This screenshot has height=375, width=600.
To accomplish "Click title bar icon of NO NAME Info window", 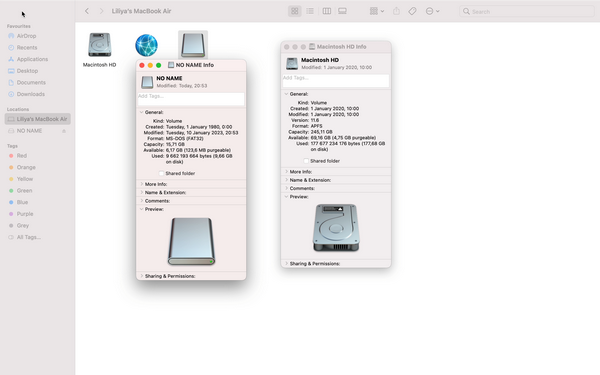I will [x=171, y=65].
